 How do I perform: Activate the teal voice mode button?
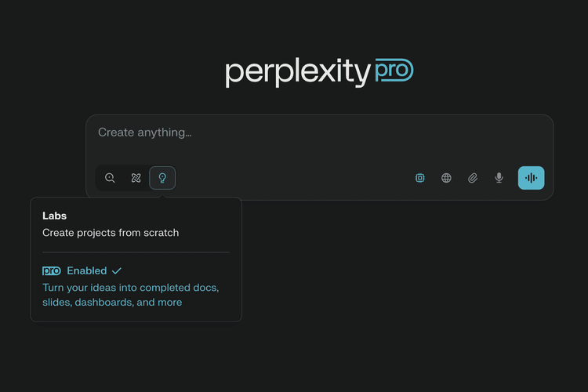(531, 178)
